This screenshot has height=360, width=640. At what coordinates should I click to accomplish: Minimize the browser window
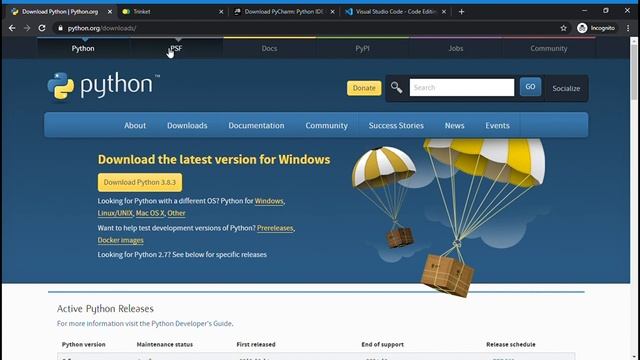pos(584,11)
